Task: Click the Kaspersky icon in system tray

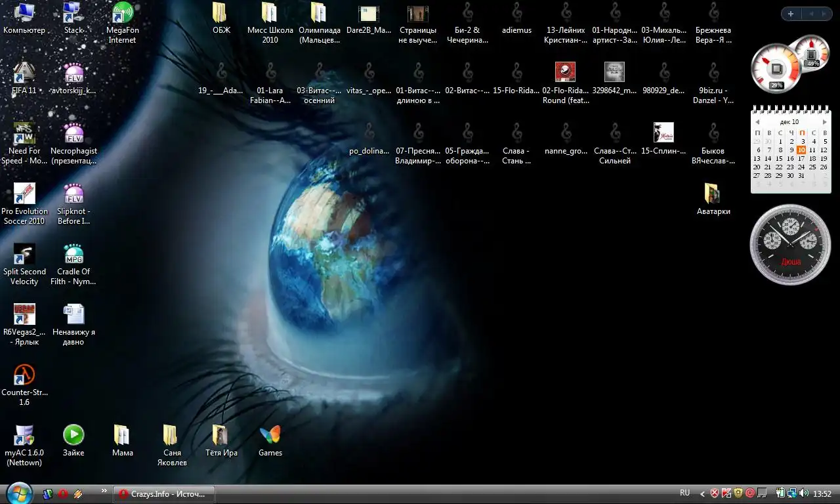Action: 726,493
